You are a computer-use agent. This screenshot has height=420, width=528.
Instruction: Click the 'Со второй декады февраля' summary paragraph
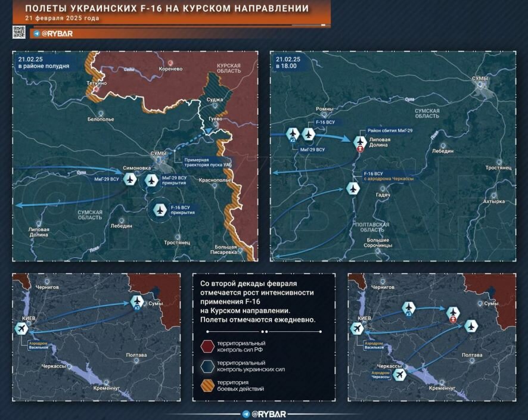(x=257, y=301)
